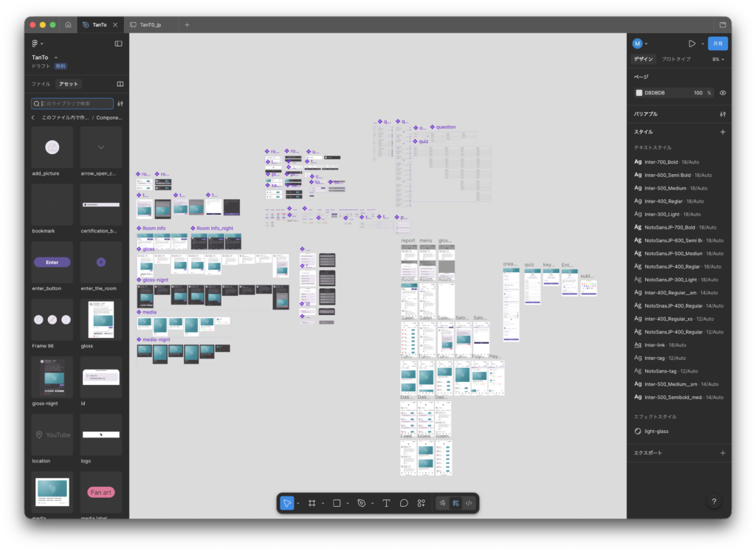Choose the Rectangle shape tool
Screen dimensions: 756x551
click(337, 503)
